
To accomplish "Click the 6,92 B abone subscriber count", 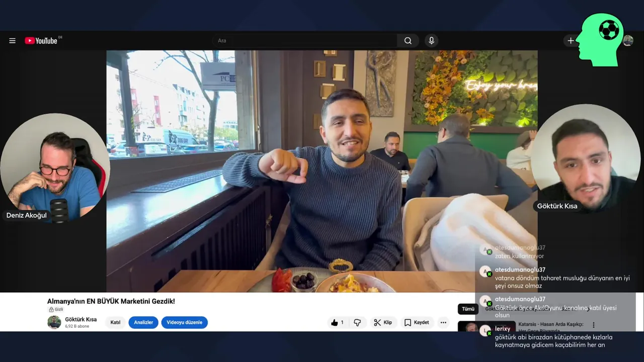I will pos(77,326).
